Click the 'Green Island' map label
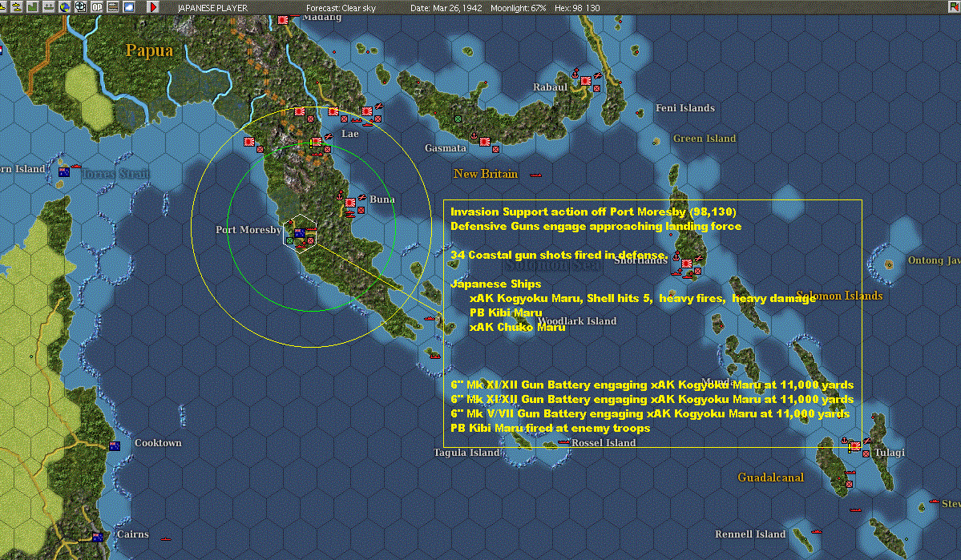This screenshot has height=560, width=961. (x=705, y=139)
